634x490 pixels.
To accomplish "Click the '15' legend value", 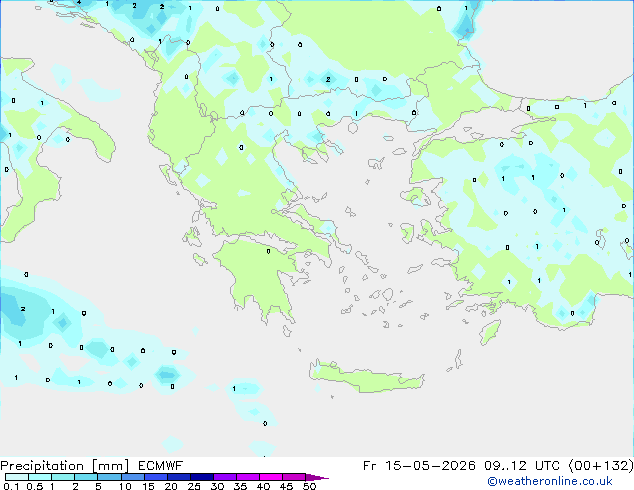I will click(x=148, y=486).
